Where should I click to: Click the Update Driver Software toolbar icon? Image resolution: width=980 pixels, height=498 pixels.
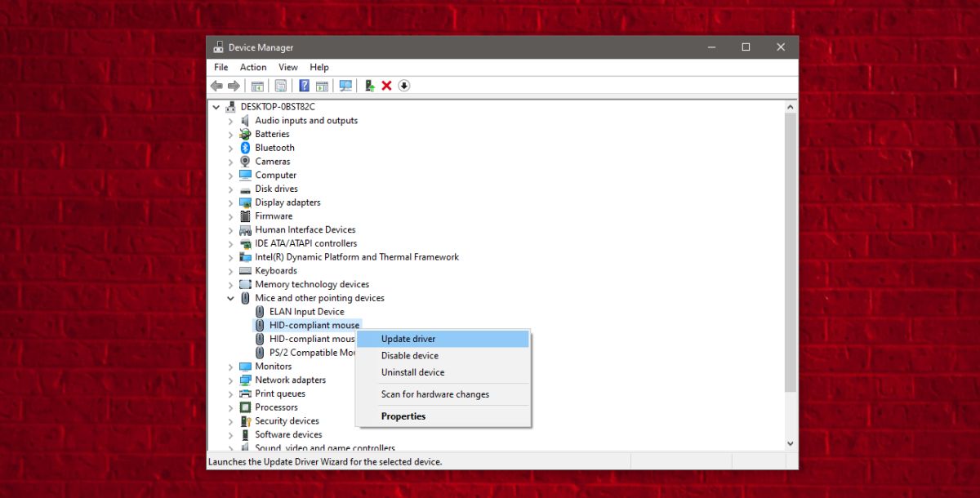tap(370, 85)
